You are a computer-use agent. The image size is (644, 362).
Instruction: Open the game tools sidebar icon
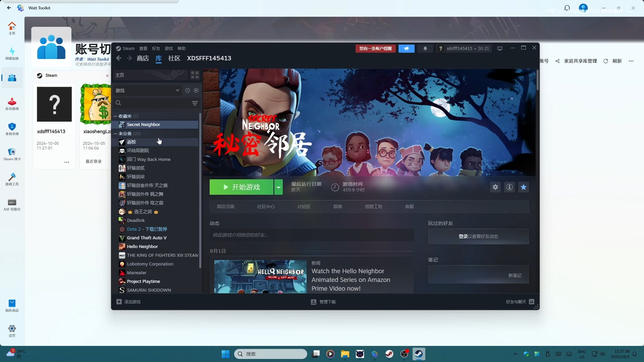point(12,179)
